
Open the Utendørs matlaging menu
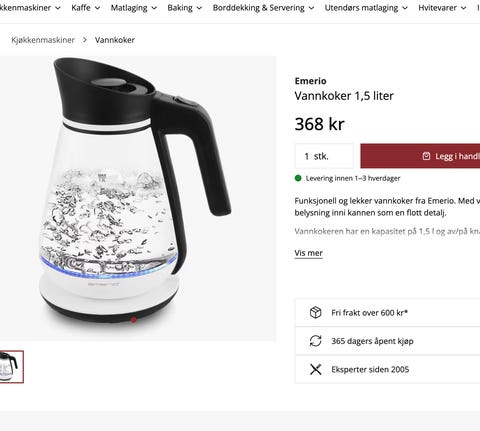coord(366,8)
